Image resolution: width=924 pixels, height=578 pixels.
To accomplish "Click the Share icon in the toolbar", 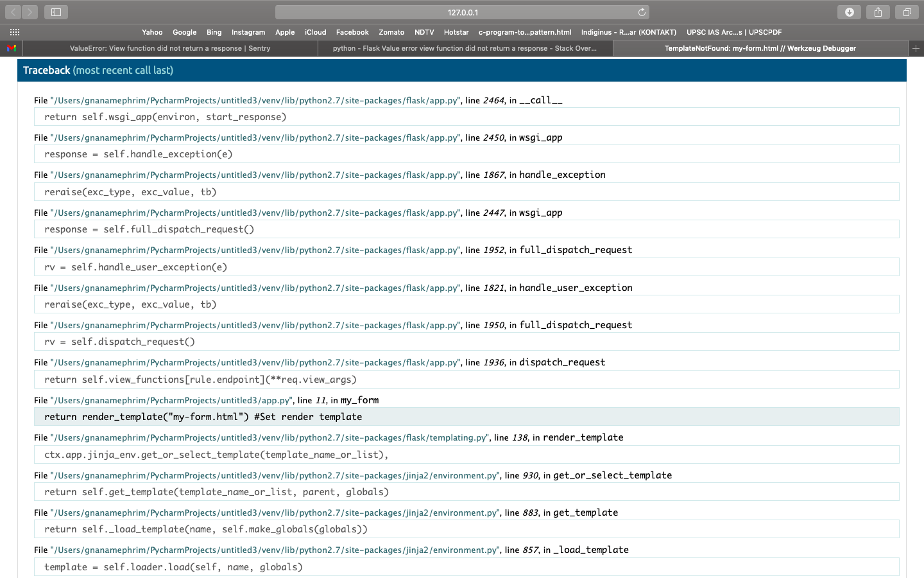I will click(878, 12).
